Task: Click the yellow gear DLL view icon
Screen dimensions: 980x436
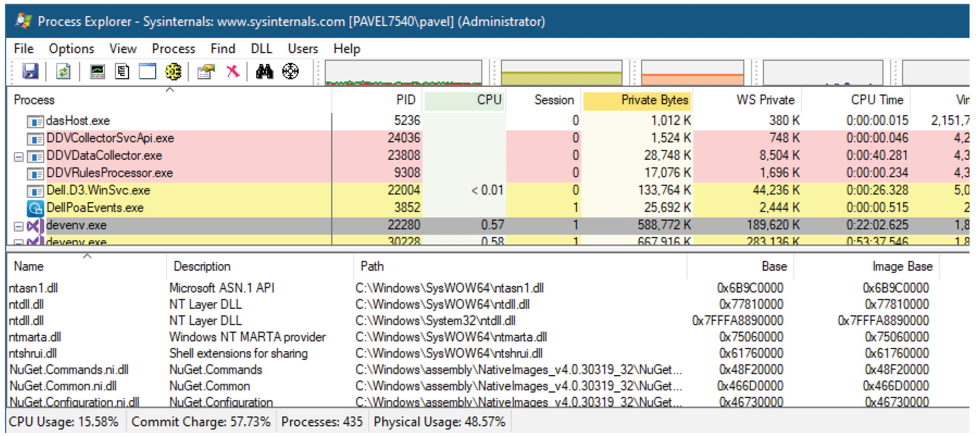Action: click(x=173, y=71)
